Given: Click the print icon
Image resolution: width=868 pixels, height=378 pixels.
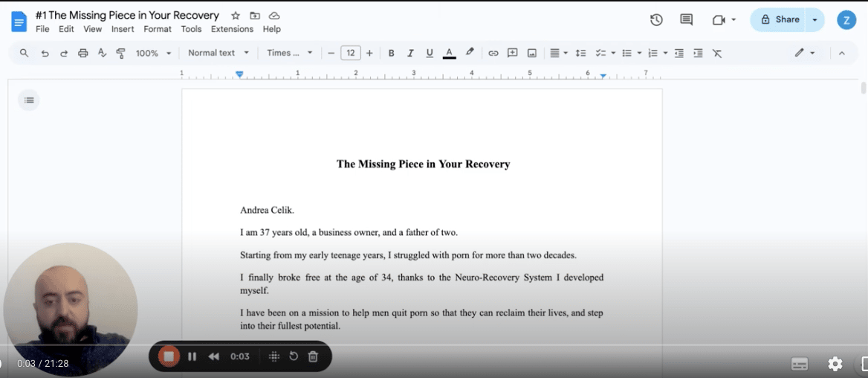Looking at the screenshot, I should point(83,53).
